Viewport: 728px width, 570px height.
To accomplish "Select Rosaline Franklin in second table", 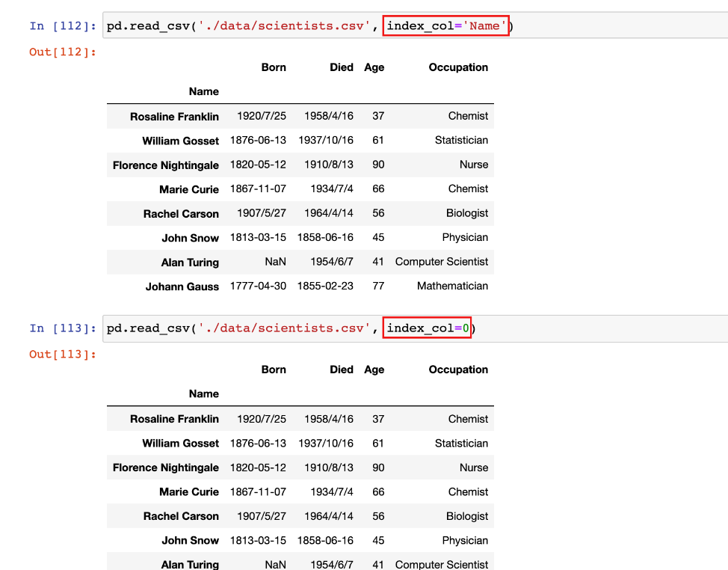I will (x=174, y=419).
